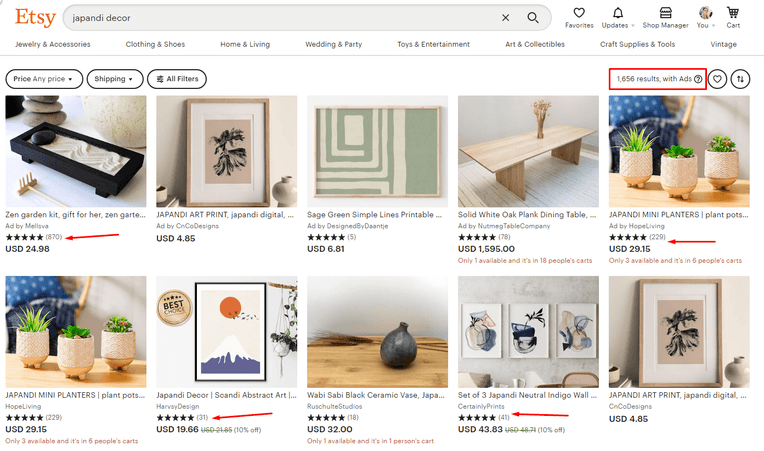Save search with heart button near results

pos(717,79)
